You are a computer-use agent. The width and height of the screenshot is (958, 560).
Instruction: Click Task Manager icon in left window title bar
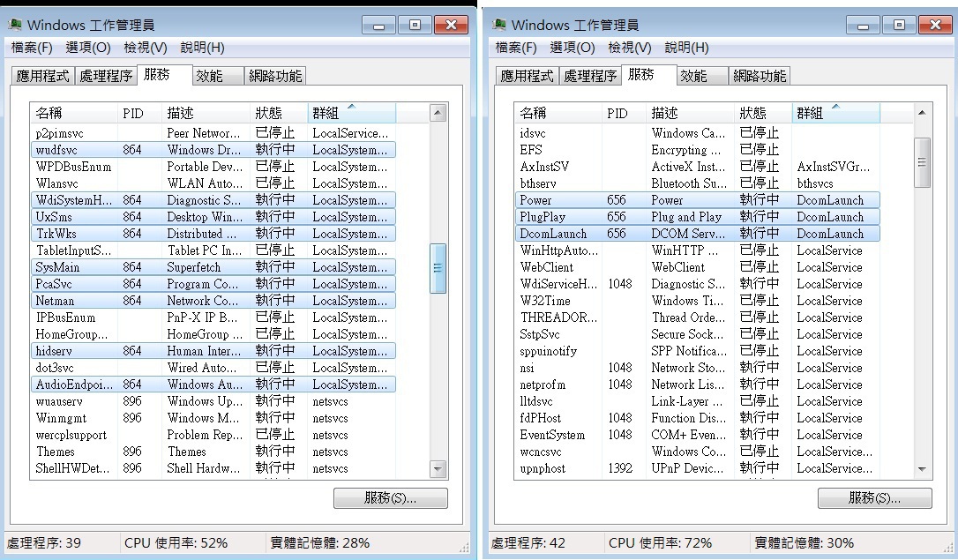click(x=15, y=25)
